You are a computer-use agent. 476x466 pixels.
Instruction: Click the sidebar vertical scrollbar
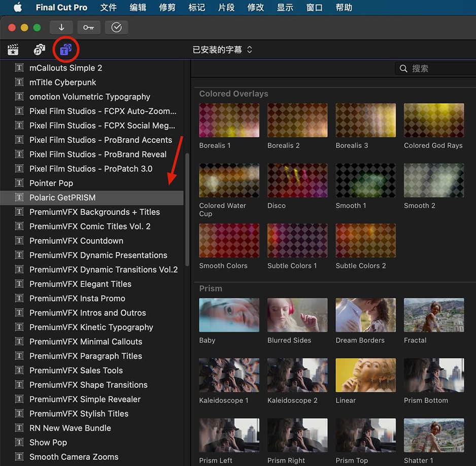[x=187, y=208]
